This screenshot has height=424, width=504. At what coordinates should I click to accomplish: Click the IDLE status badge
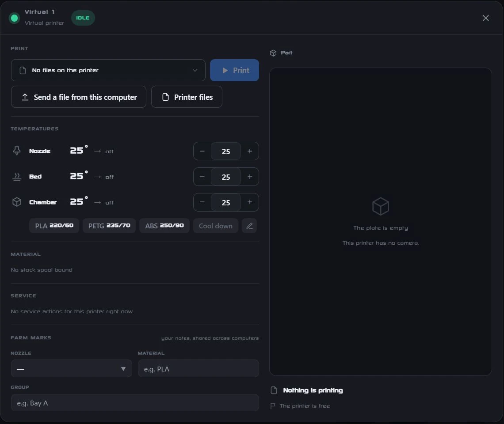(x=83, y=18)
